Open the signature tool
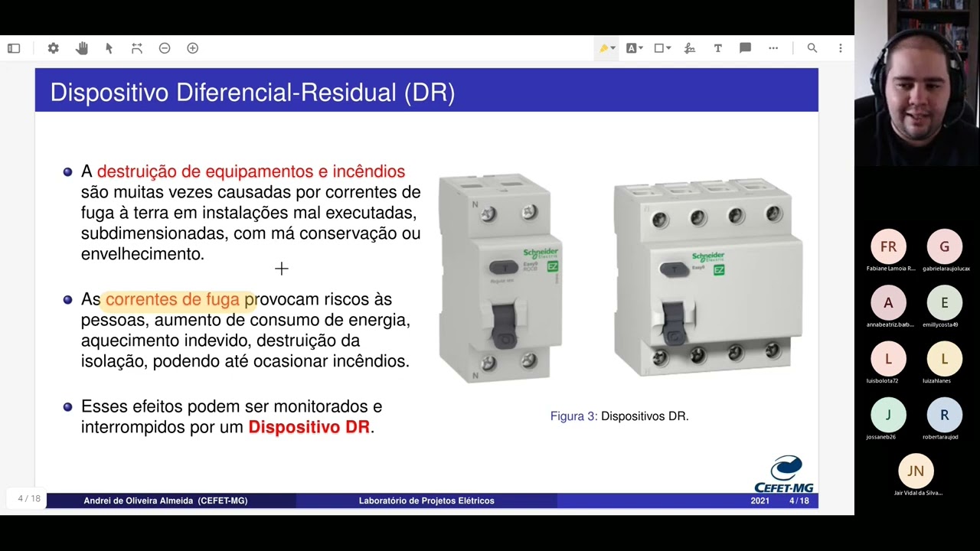 (690, 48)
